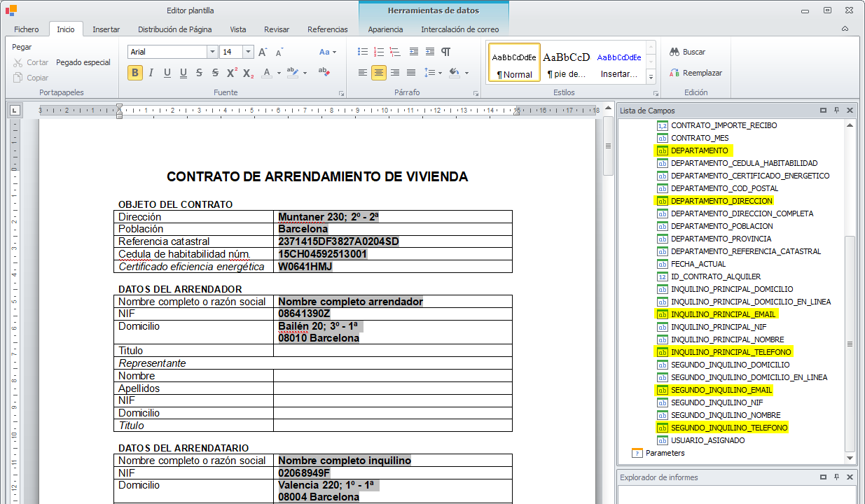The width and height of the screenshot is (865, 504).
Task: Expand the styles gallery list
Action: [x=651, y=77]
